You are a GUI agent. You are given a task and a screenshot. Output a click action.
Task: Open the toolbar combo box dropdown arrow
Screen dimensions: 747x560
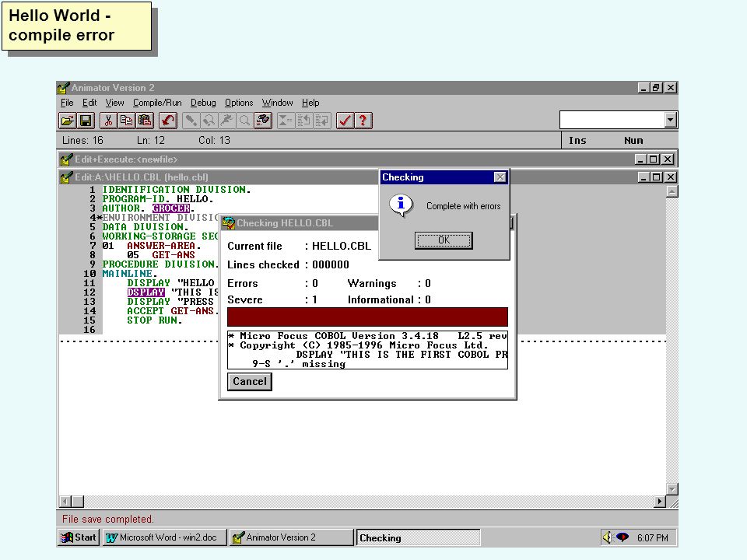(x=670, y=120)
